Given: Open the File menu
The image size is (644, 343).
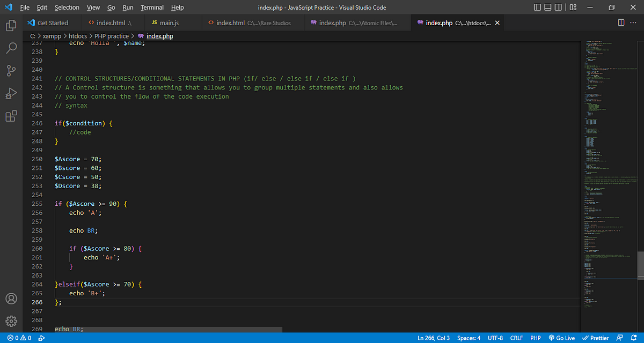Looking at the screenshot, I should (x=25, y=8).
